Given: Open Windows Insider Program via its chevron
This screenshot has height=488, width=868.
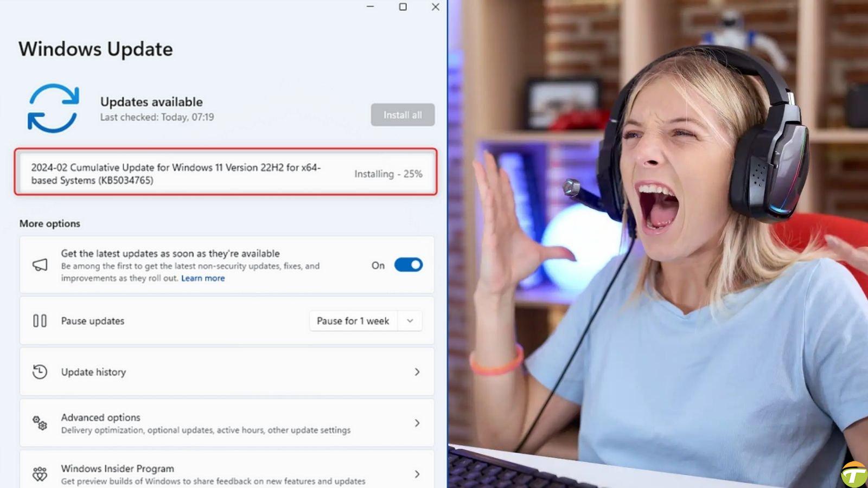Looking at the screenshot, I should 417,474.
